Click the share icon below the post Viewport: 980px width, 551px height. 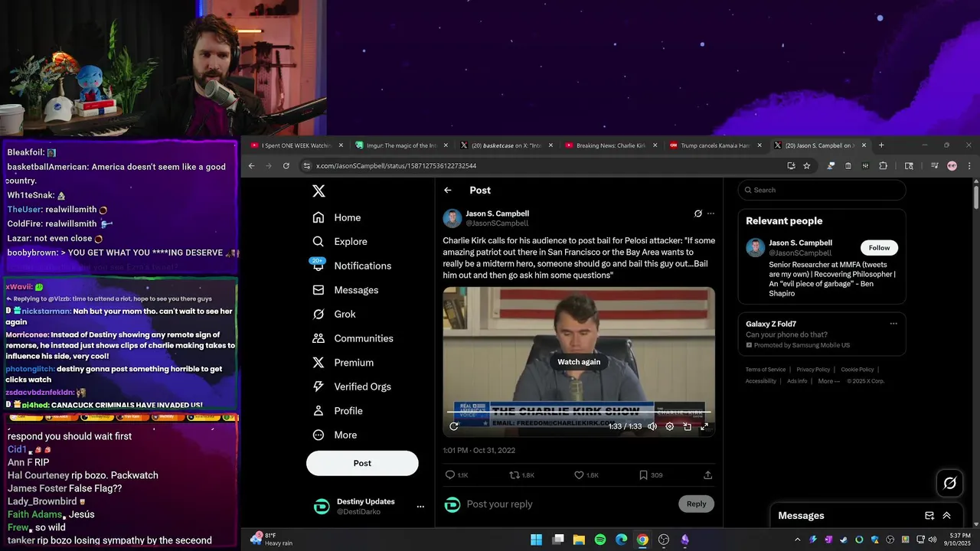(x=707, y=475)
